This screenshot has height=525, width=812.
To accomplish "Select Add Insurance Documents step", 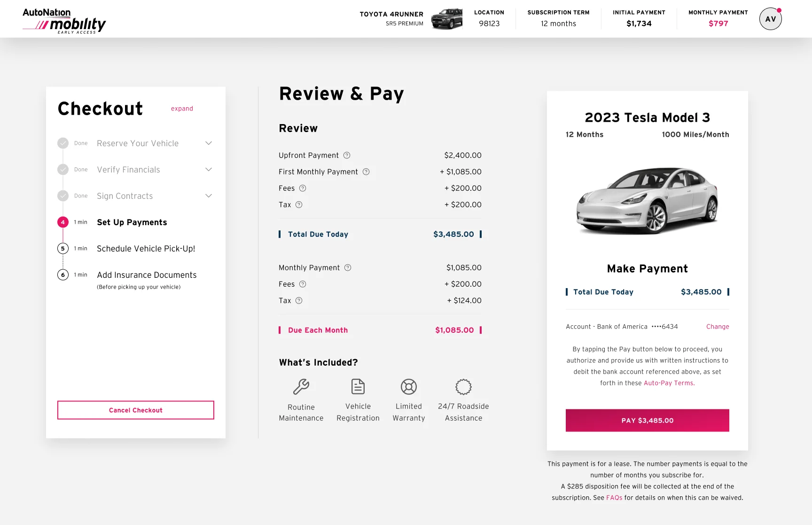I will tap(147, 275).
